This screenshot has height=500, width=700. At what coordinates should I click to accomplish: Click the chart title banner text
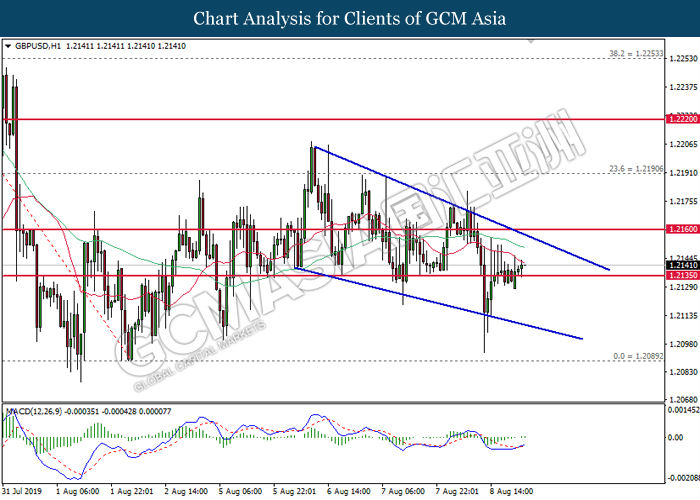click(350, 18)
